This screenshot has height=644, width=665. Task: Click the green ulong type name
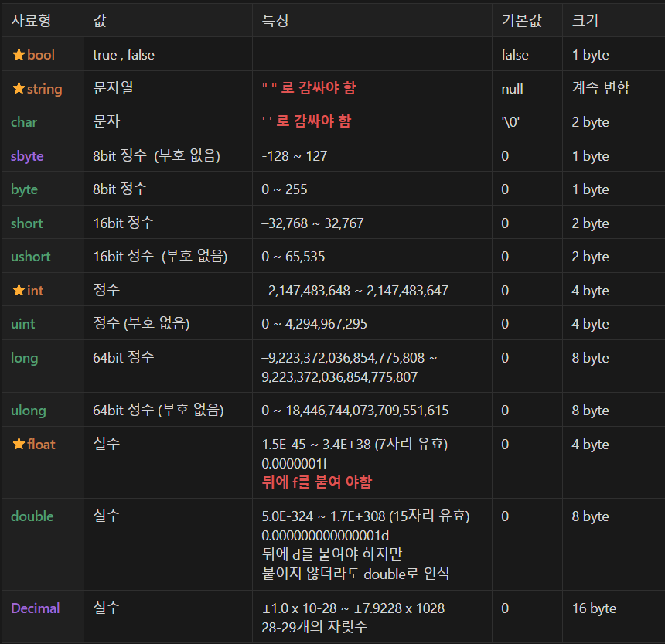29,411
